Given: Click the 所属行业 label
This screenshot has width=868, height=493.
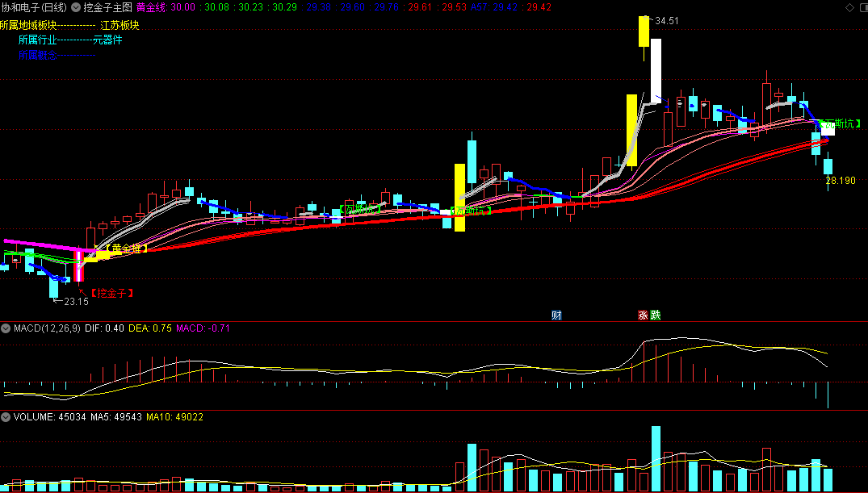Looking at the screenshot, I should pos(38,40).
